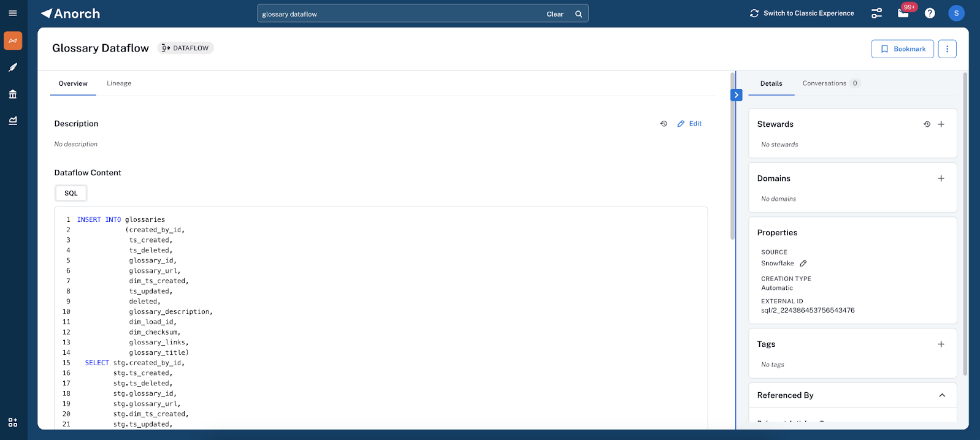Add a tag
This screenshot has width=980, height=440.
[941, 344]
